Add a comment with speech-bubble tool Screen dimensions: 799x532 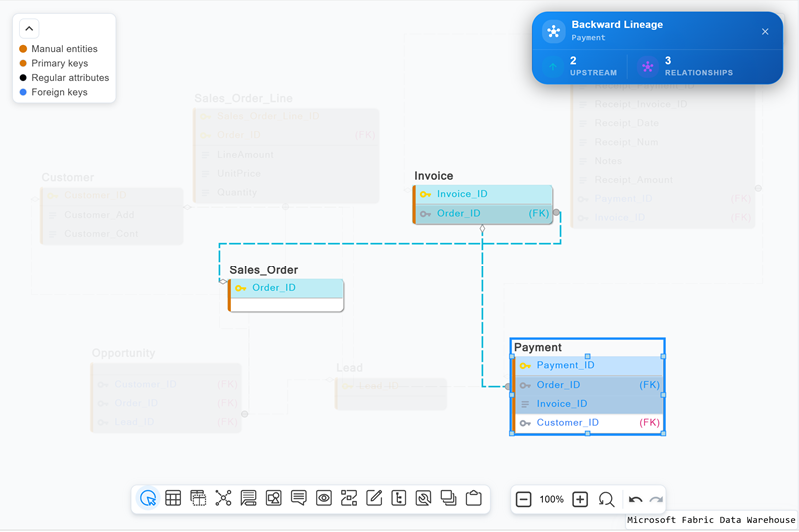point(298,498)
